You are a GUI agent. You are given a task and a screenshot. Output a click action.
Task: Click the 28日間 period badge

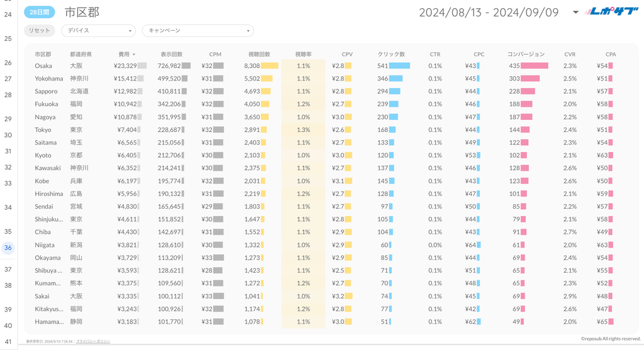[x=40, y=13]
